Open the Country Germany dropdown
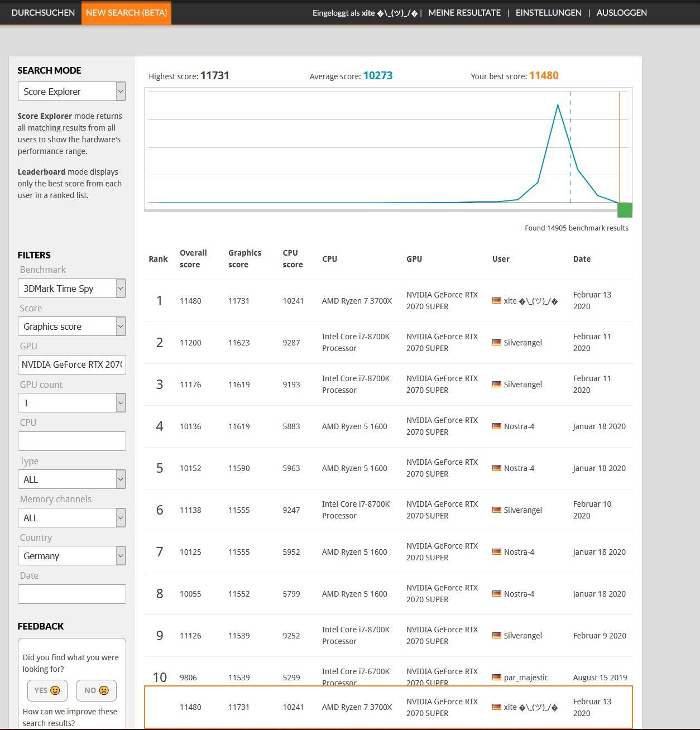Viewport: 700px width, 730px height. coord(72,556)
